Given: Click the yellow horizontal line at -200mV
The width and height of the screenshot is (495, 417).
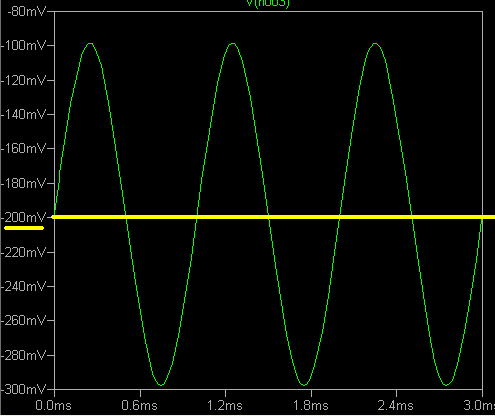Looking at the screenshot, I should pos(273,217).
